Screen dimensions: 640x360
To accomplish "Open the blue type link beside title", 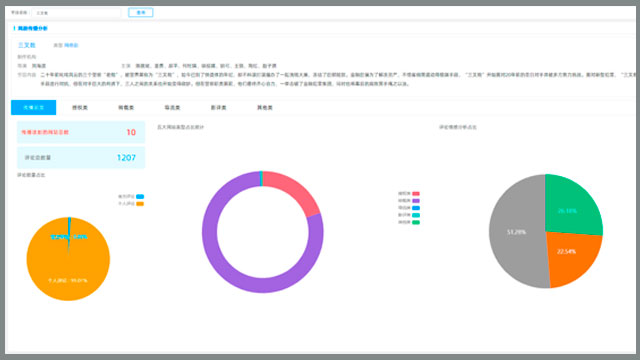I will (71, 45).
